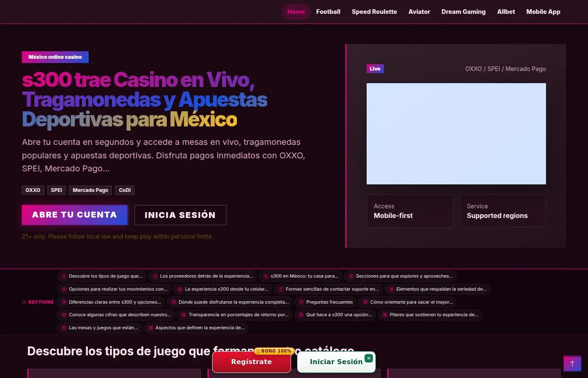Screen dimensions: 588x378
Task: Select the SPEI payment tag
Action: [56, 190]
